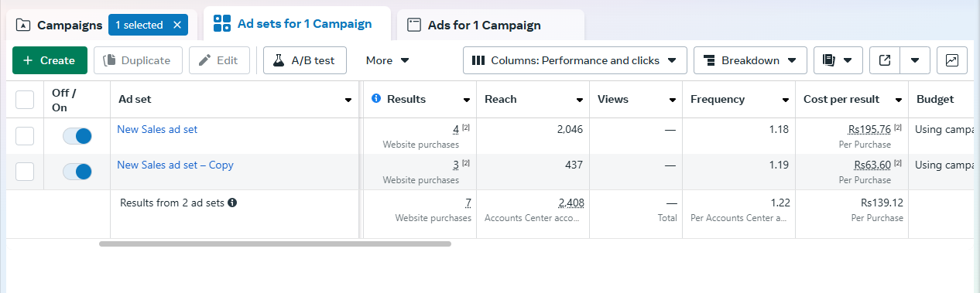Viewport: 980px width, 293px height.
Task: Click the export icon button
Action: click(885, 60)
